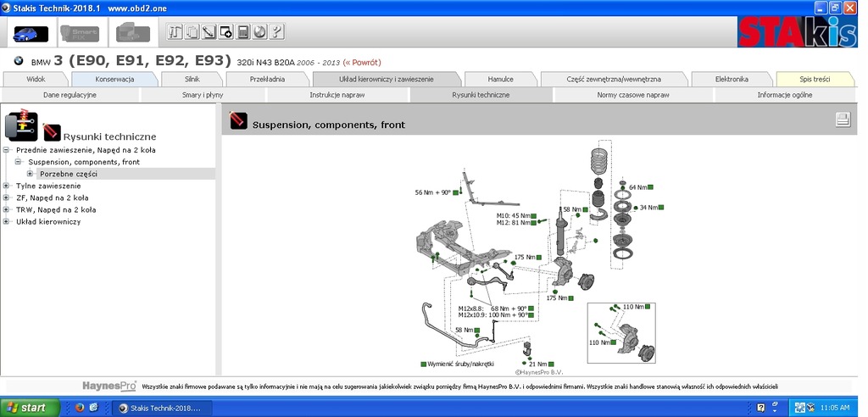Collapse the Suspension, components, front node
Viewport: 868px width, 417px height.
(19, 162)
